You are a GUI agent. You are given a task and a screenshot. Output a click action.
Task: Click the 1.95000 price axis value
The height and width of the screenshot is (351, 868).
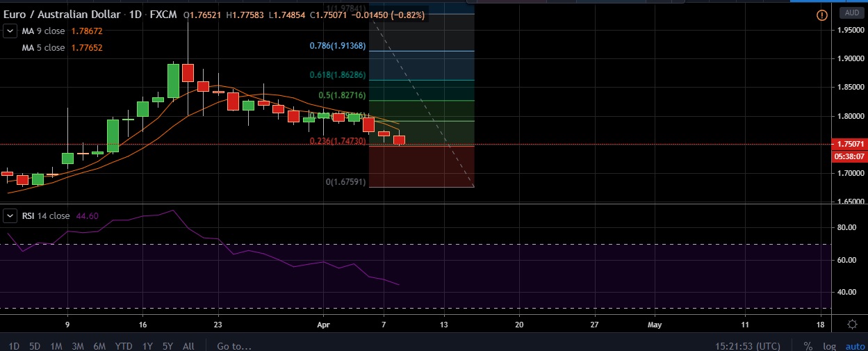(850, 31)
